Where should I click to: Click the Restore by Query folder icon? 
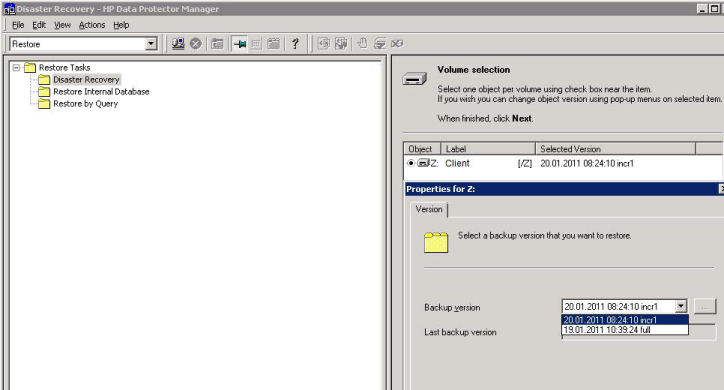point(44,104)
